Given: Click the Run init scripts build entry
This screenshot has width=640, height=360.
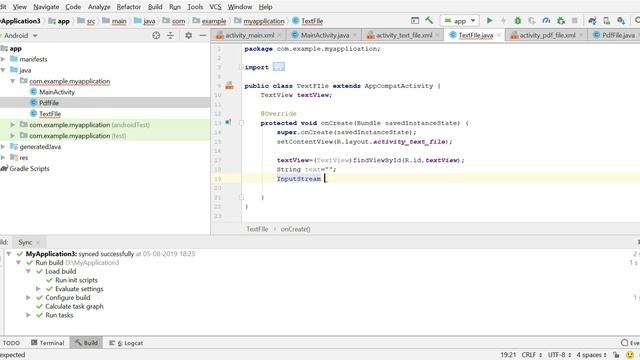Looking at the screenshot, I should coord(76,280).
